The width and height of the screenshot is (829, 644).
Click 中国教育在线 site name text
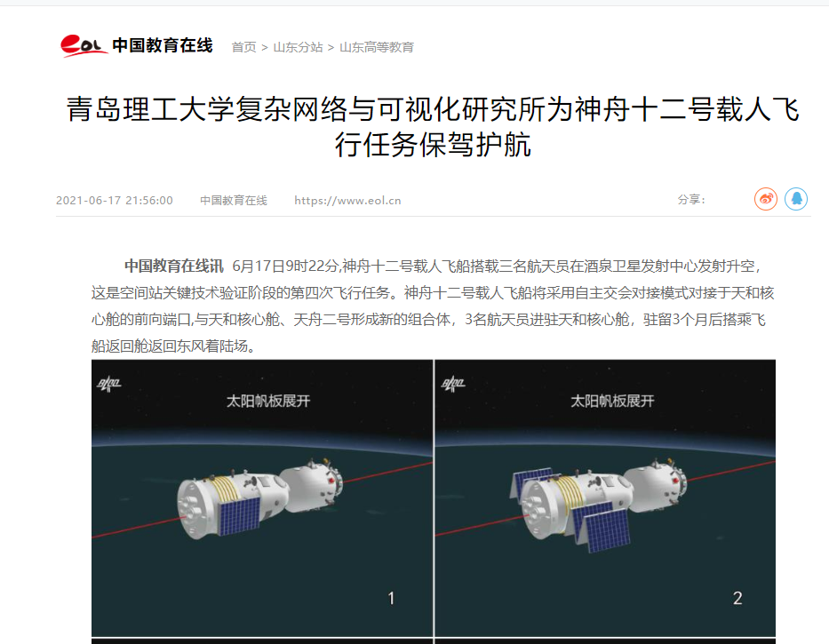(163, 45)
